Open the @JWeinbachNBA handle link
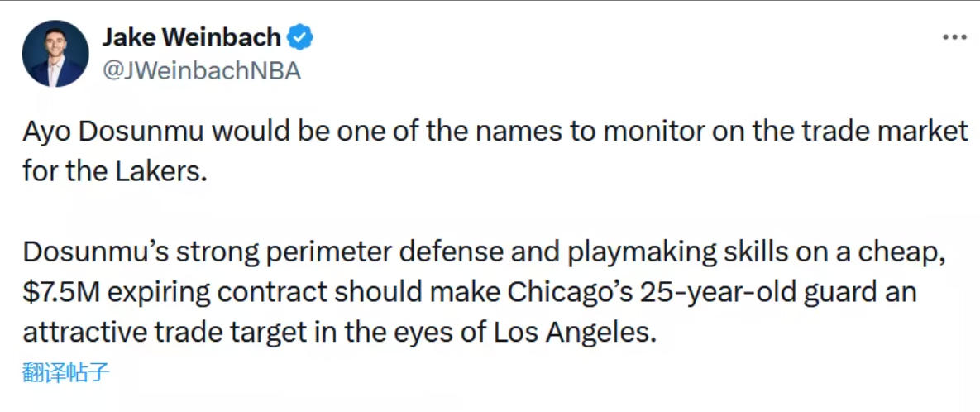This screenshot has height=412, width=980. (201, 71)
